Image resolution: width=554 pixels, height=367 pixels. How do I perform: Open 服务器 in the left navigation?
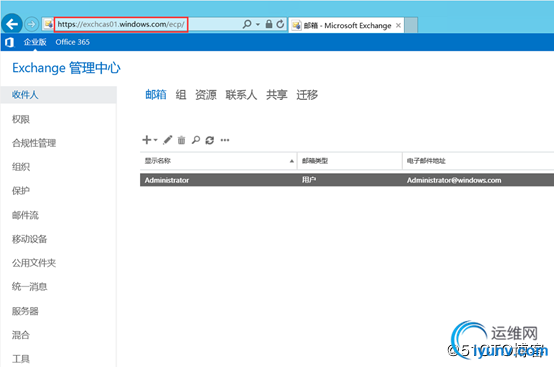click(x=25, y=311)
